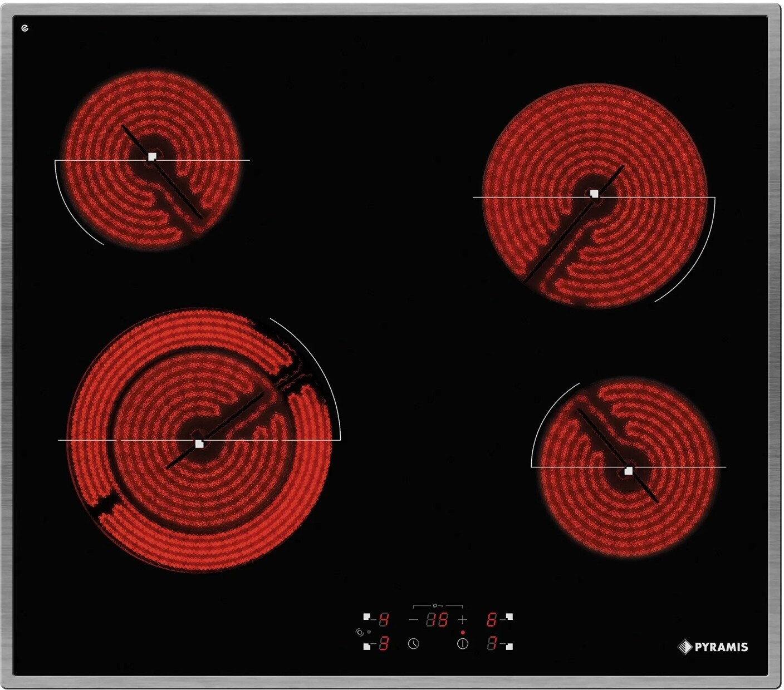
Task: Select the top-right zone square selector
Action: [x=509, y=617]
